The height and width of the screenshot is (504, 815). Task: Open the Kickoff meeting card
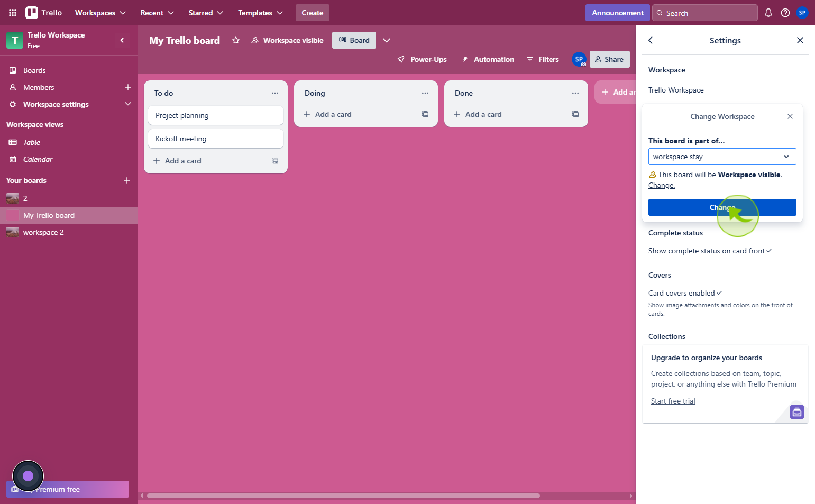coord(216,139)
